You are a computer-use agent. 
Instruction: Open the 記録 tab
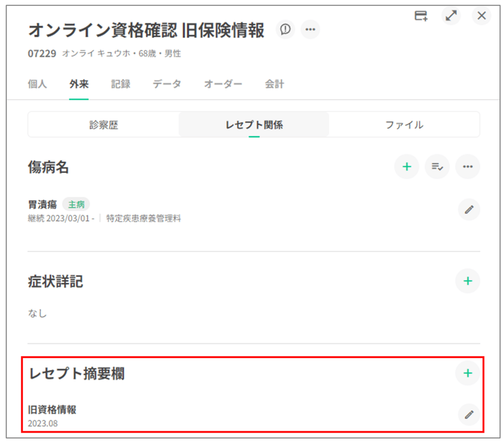(x=121, y=84)
